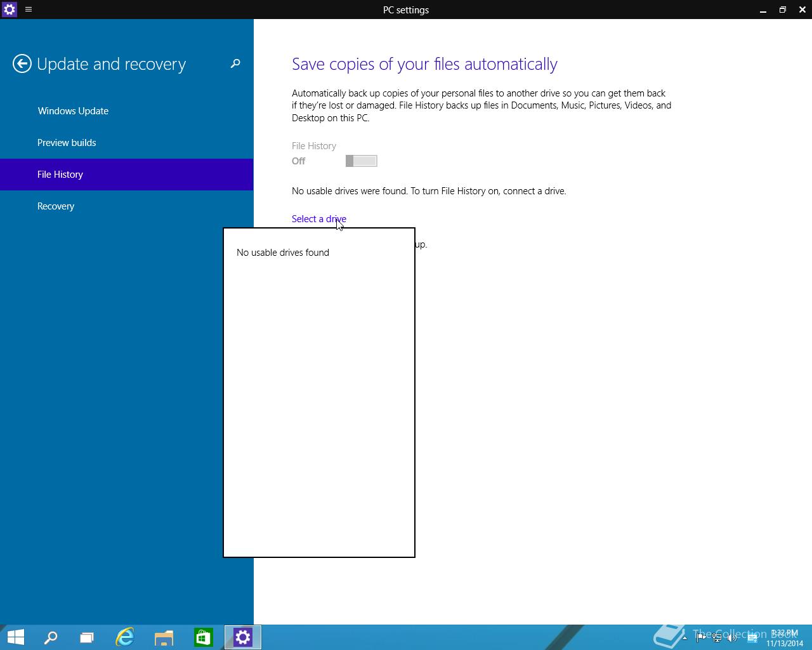Open the Windows Store taskbar icon

203,637
